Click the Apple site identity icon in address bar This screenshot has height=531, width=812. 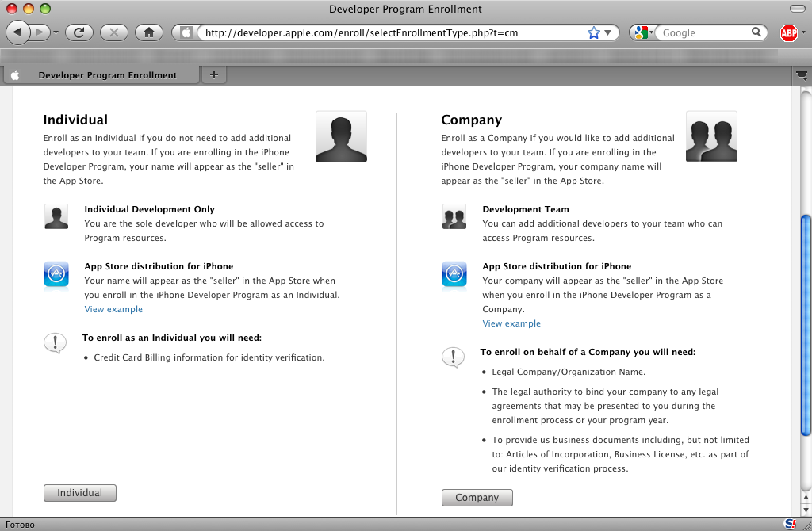(x=186, y=32)
